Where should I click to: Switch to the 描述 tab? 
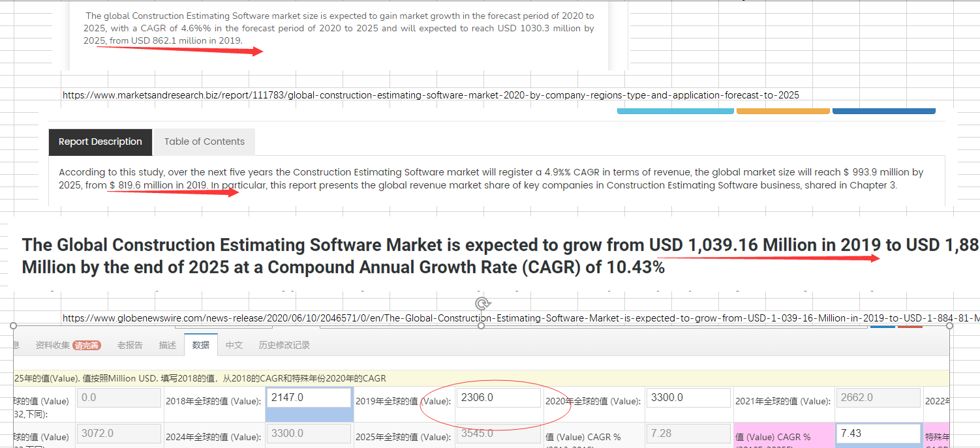(x=168, y=345)
